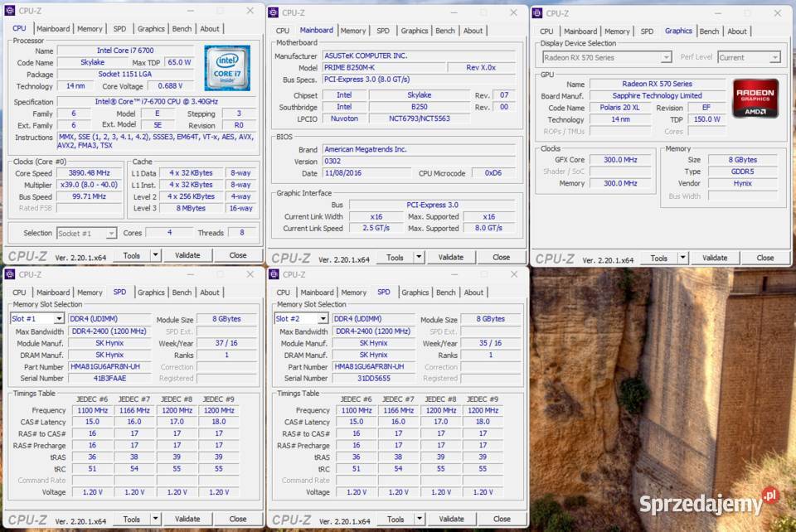Viewport: 796px width, 532px height.
Task: Click the Socket 1151 LGA package field
Action: pos(125,74)
